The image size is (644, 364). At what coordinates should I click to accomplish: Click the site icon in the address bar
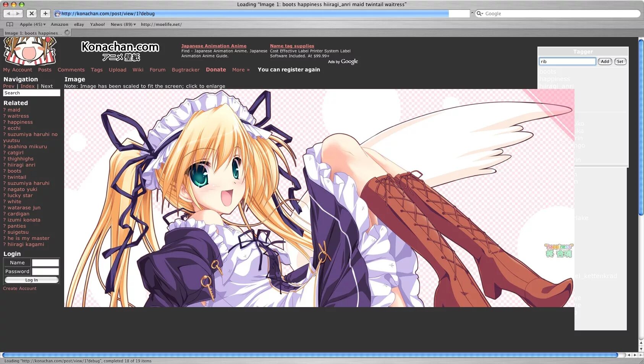coord(58,13)
